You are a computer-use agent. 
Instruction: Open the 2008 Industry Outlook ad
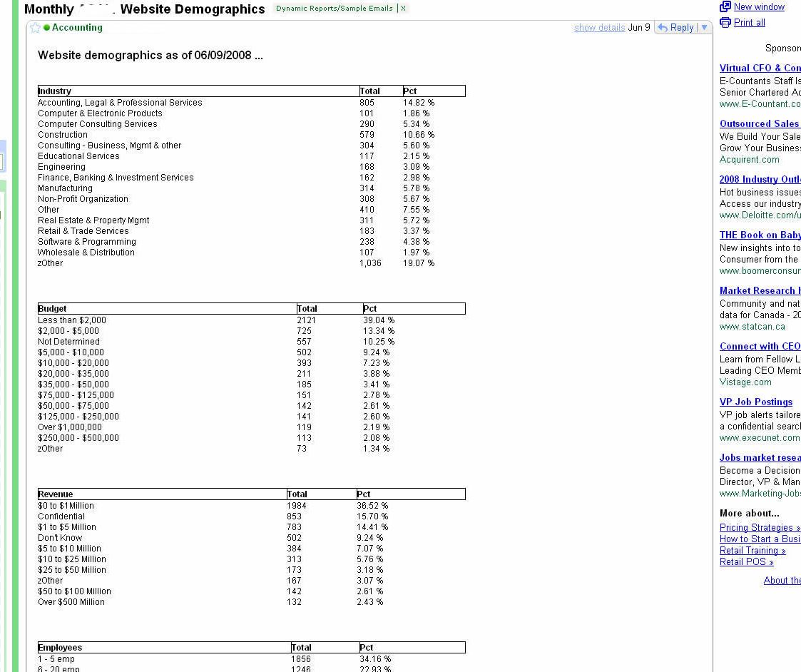[760, 179]
